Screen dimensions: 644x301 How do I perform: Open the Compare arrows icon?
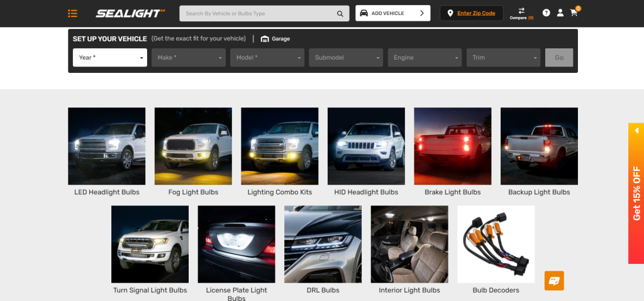coord(521,11)
